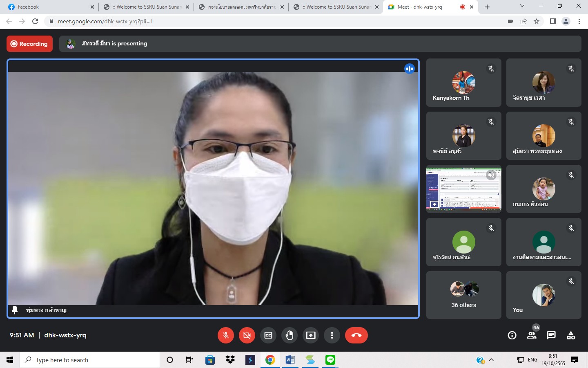Raise hand in the meeting

pyautogui.click(x=290, y=335)
